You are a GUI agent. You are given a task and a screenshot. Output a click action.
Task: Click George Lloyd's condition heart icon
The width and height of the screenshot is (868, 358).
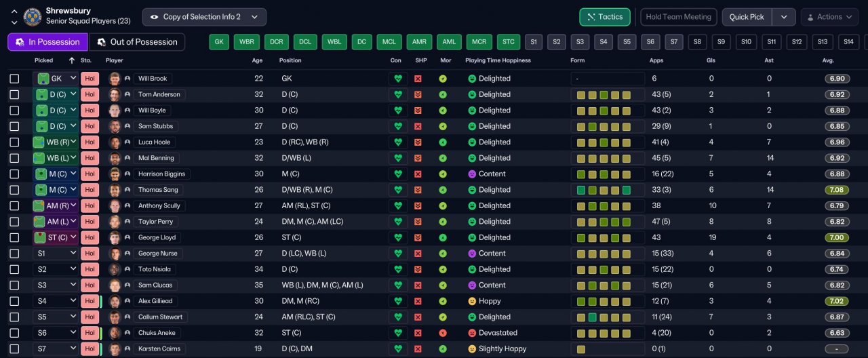pyautogui.click(x=398, y=237)
